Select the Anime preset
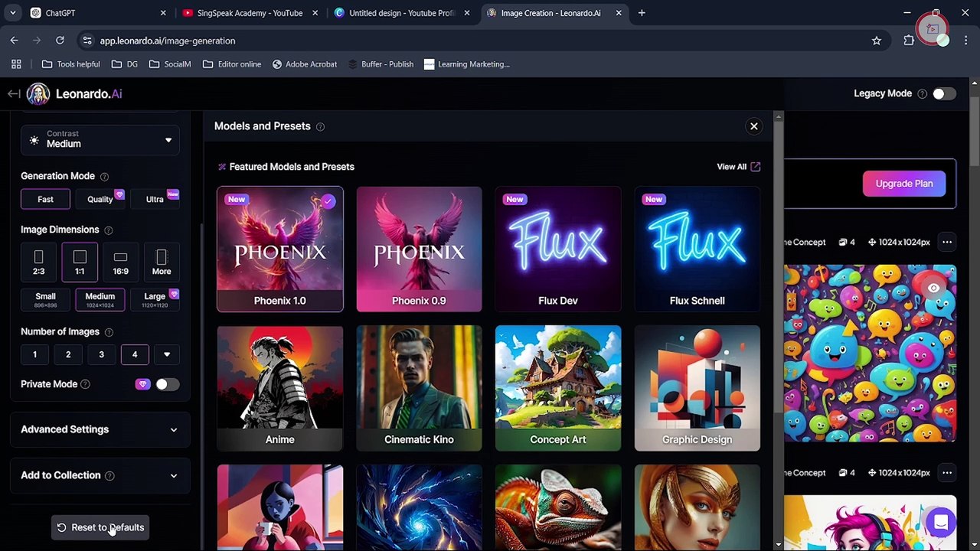The height and width of the screenshot is (551, 980). 280,388
